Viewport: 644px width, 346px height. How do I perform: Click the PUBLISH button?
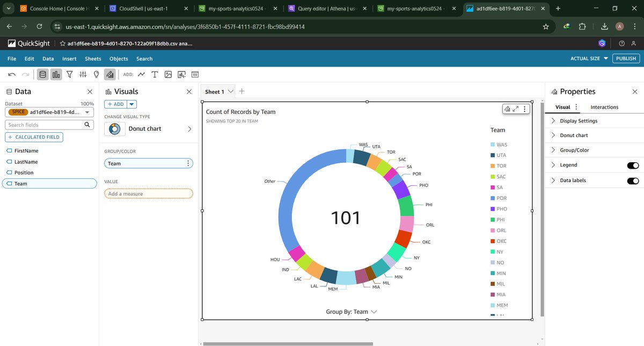[626, 59]
